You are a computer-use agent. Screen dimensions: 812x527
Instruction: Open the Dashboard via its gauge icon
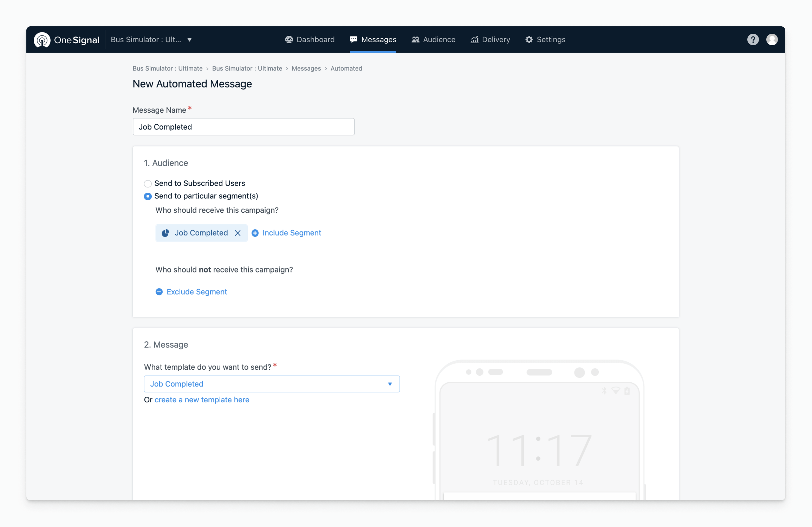click(289, 39)
